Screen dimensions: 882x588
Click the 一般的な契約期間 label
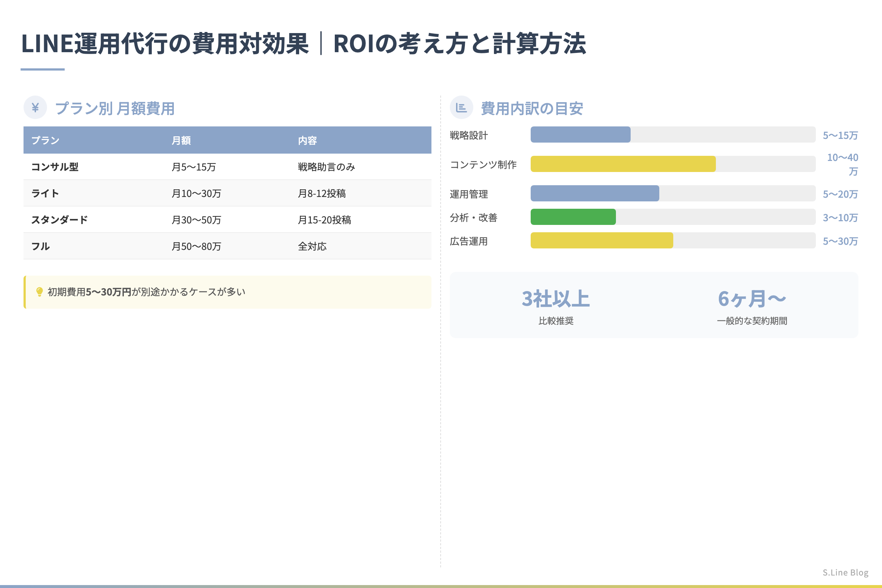pyautogui.click(x=752, y=321)
